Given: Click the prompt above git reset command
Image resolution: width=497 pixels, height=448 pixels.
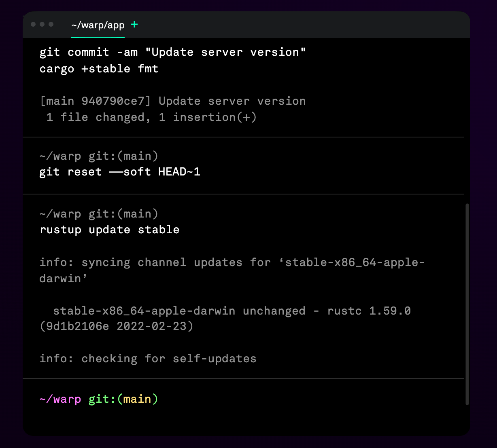Looking at the screenshot, I should pos(99,156).
